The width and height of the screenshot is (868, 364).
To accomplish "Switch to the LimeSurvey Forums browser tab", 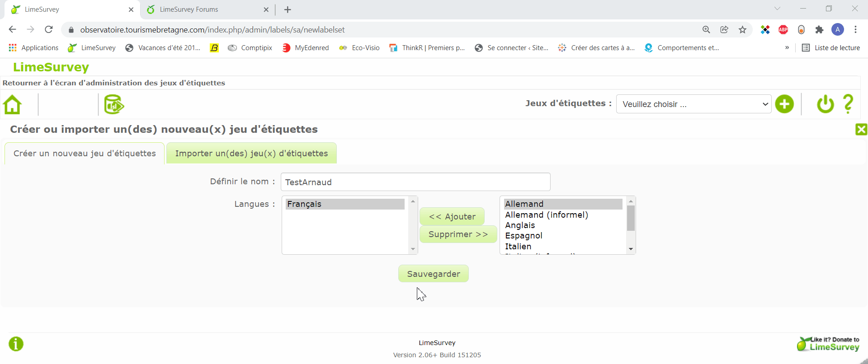I will (x=189, y=9).
